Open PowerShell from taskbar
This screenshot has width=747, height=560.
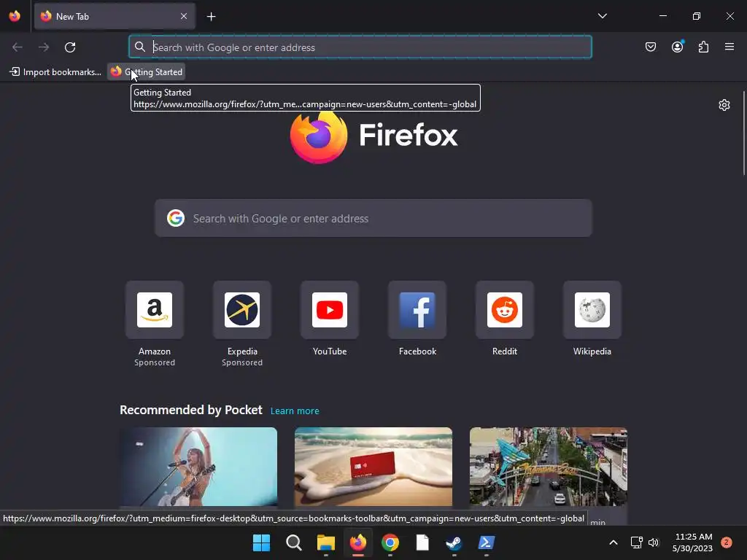[487, 542]
